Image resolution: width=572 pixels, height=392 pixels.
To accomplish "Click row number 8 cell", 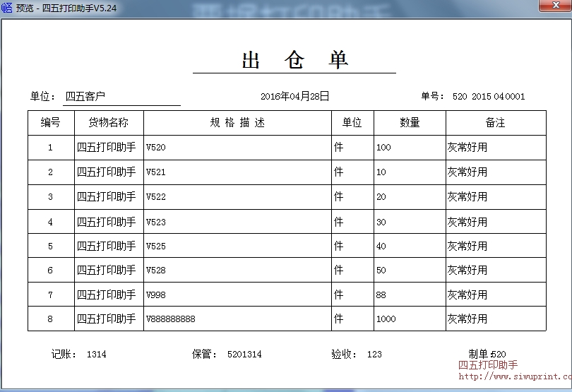I will coord(50,319).
